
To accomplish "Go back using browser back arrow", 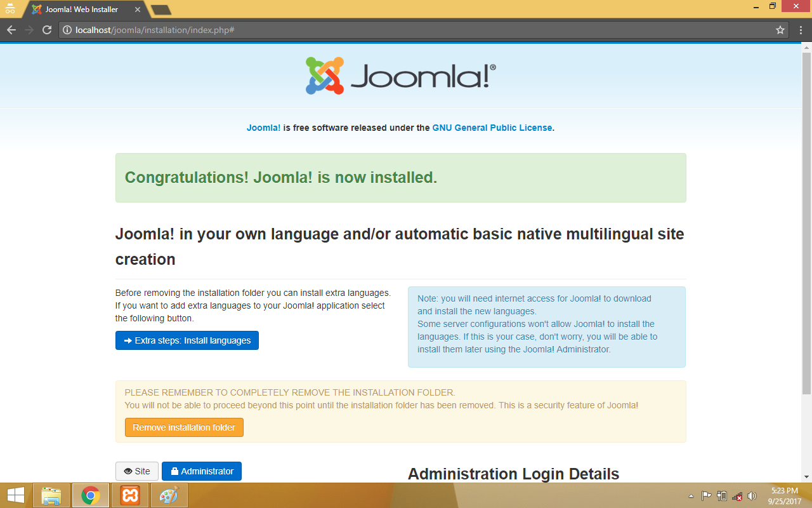I will pyautogui.click(x=11, y=30).
